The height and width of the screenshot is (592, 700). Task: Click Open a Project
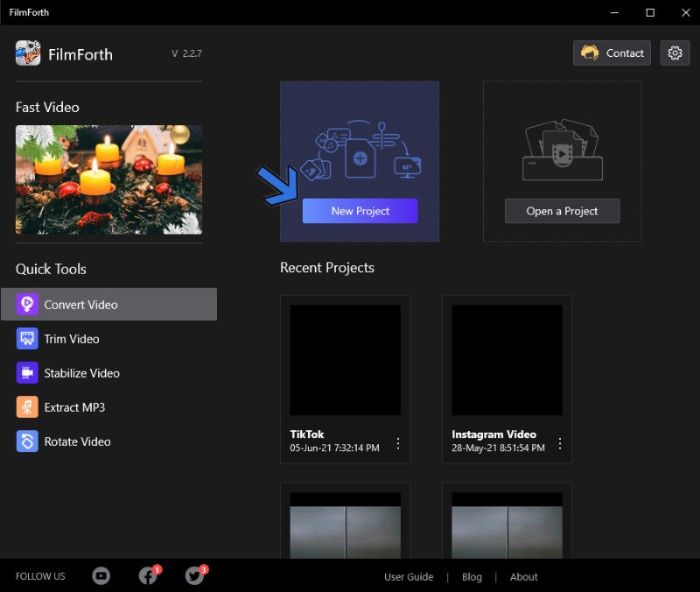[562, 211]
